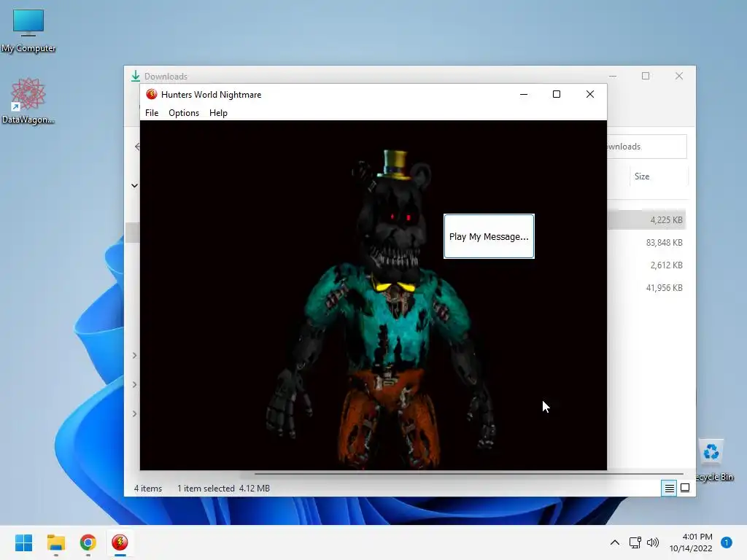The image size is (747, 560).
Task: Open File Explorer from the taskbar
Action: (55, 542)
